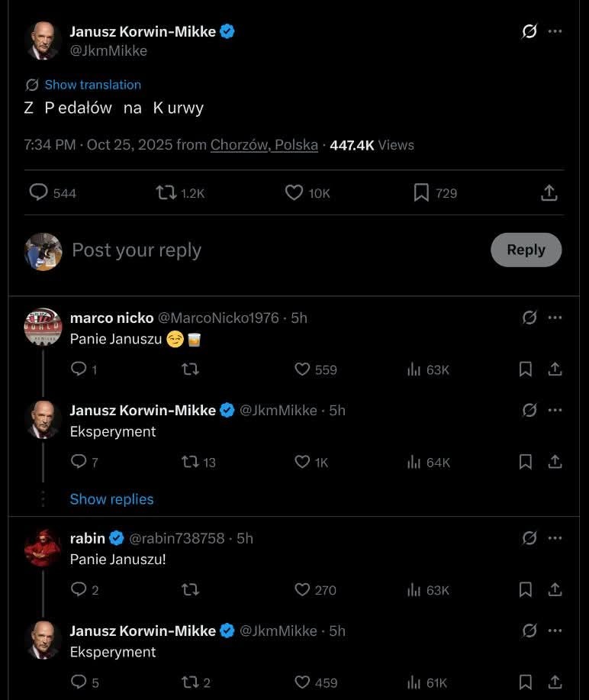
Task: Open the Chorzów, Polska location link
Action: (x=264, y=145)
